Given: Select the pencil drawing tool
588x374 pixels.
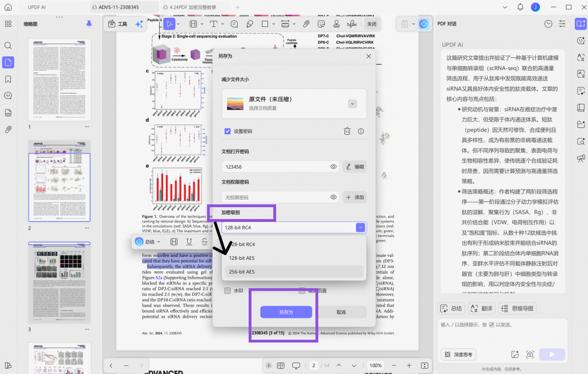Looking at the screenshot, I should [250, 24].
